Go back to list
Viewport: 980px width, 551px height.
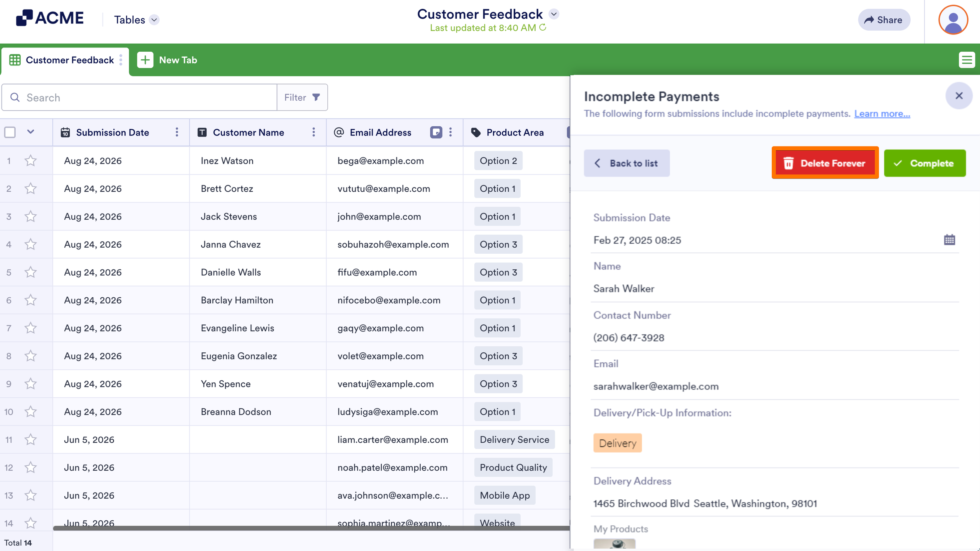(x=627, y=163)
